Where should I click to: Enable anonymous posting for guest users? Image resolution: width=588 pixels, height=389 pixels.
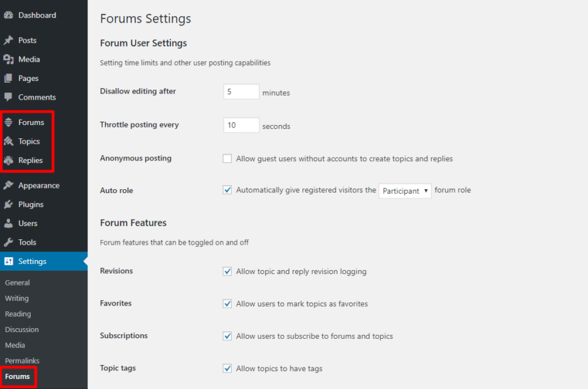coord(227,158)
